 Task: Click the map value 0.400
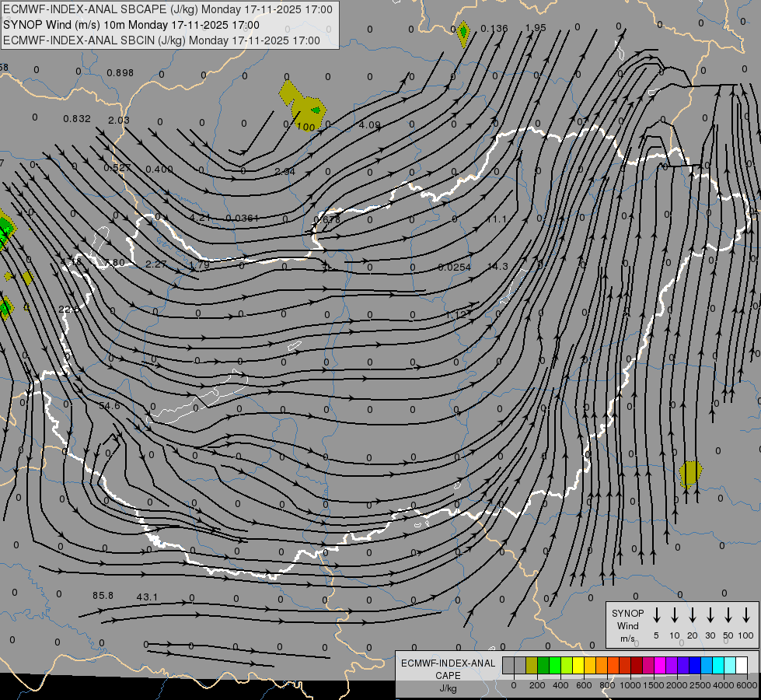click(x=159, y=169)
